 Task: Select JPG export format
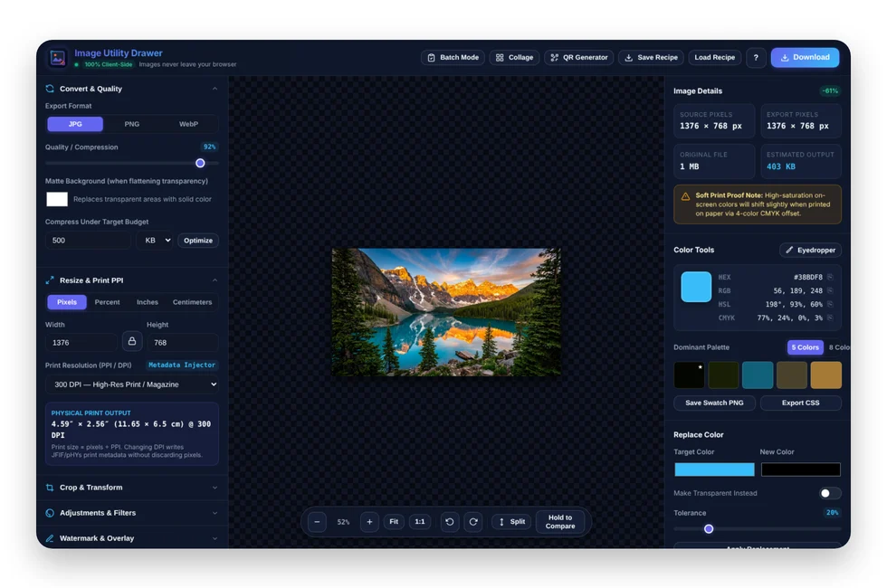point(75,124)
